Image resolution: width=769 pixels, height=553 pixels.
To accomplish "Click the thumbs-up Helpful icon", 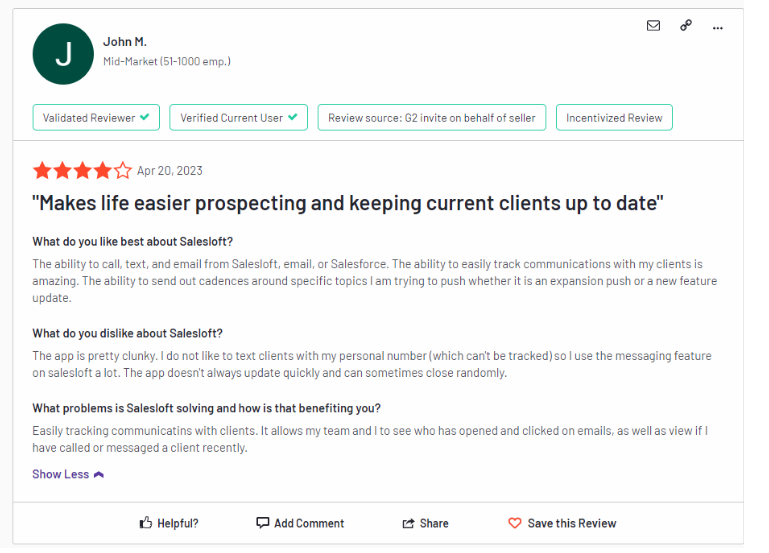I will (x=146, y=523).
